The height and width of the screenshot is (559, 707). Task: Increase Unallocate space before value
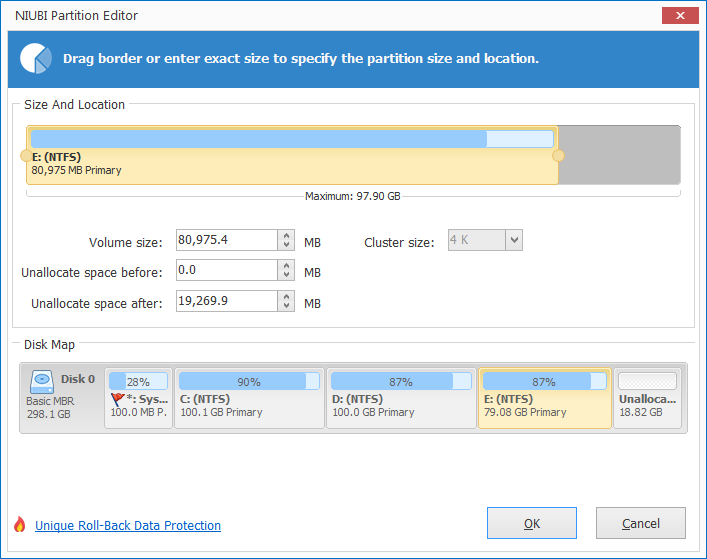tap(286, 266)
